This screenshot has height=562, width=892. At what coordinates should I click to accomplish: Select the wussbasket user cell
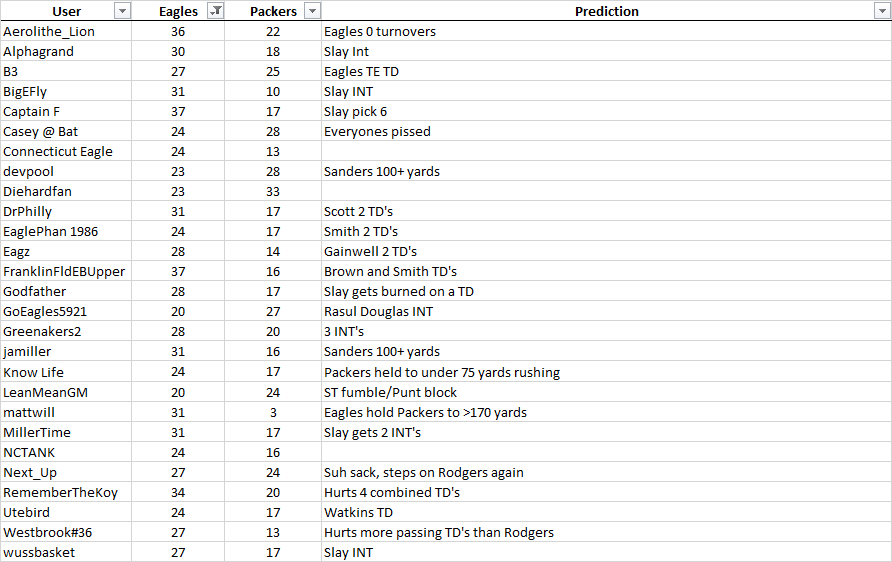(x=39, y=552)
